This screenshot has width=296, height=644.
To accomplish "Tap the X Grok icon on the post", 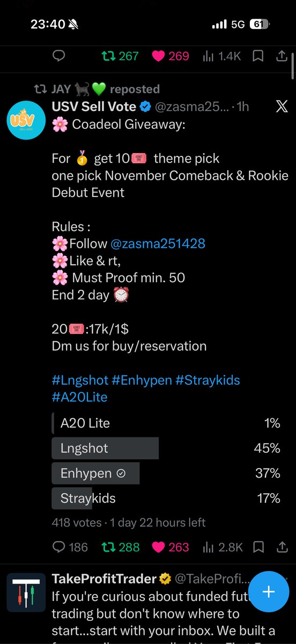I will [282, 106].
